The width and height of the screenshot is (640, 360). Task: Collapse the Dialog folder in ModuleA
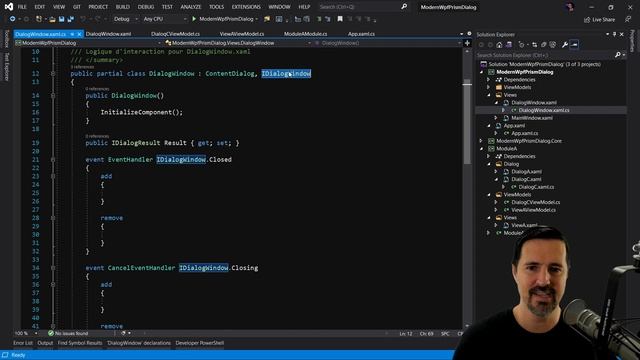click(489, 164)
